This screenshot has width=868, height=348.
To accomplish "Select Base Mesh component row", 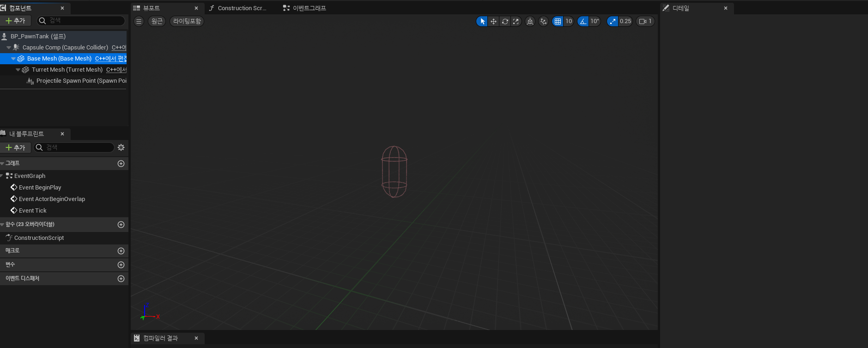I will coord(63,59).
